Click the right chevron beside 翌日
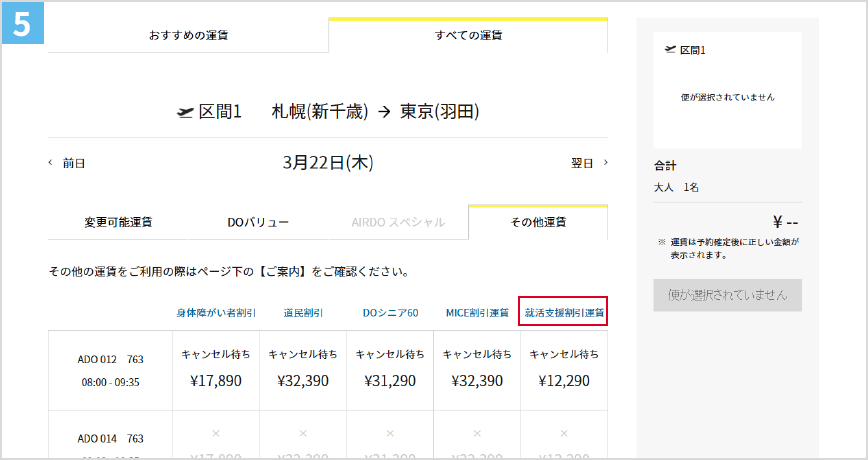Screen dimensions: 868x460 pyautogui.click(x=606, y=162)
